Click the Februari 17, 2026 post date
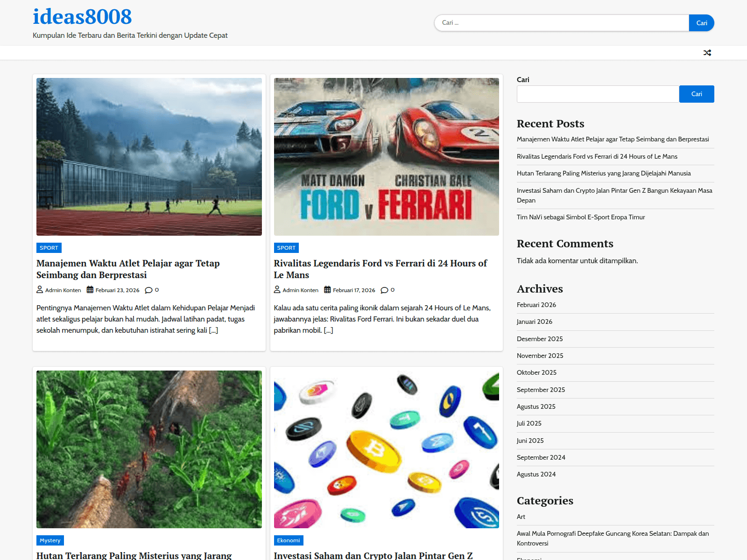Image resolution: width=747 pixels, height=560 pixels. coord(354,290)
